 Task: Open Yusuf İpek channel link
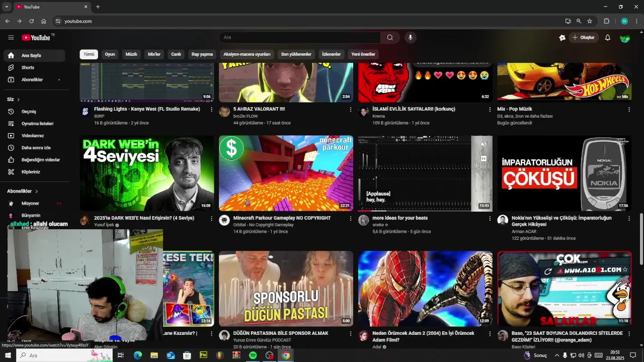point(104,225)
